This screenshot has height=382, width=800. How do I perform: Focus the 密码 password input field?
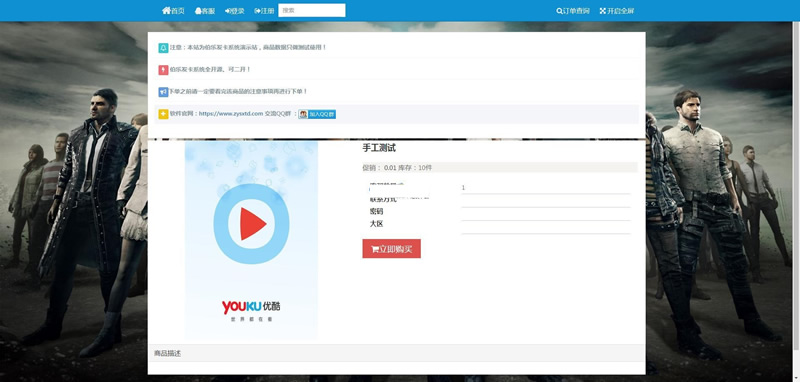point(546,215)
